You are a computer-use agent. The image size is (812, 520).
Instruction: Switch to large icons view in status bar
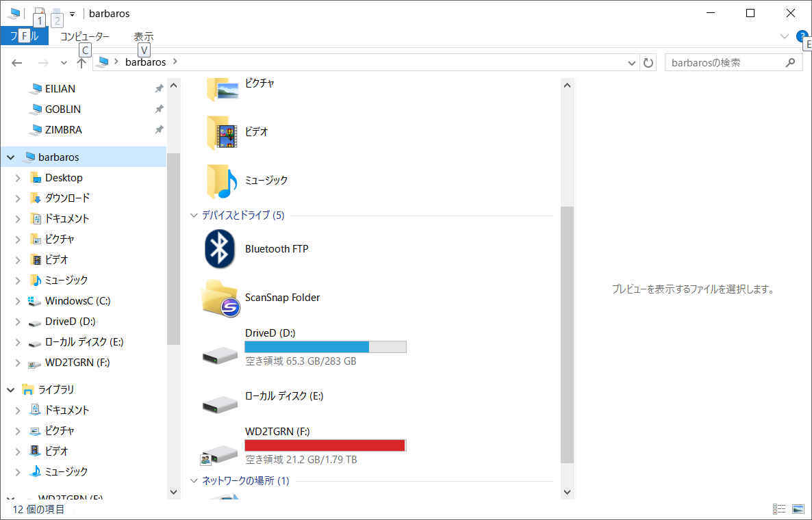click(798, 509)
